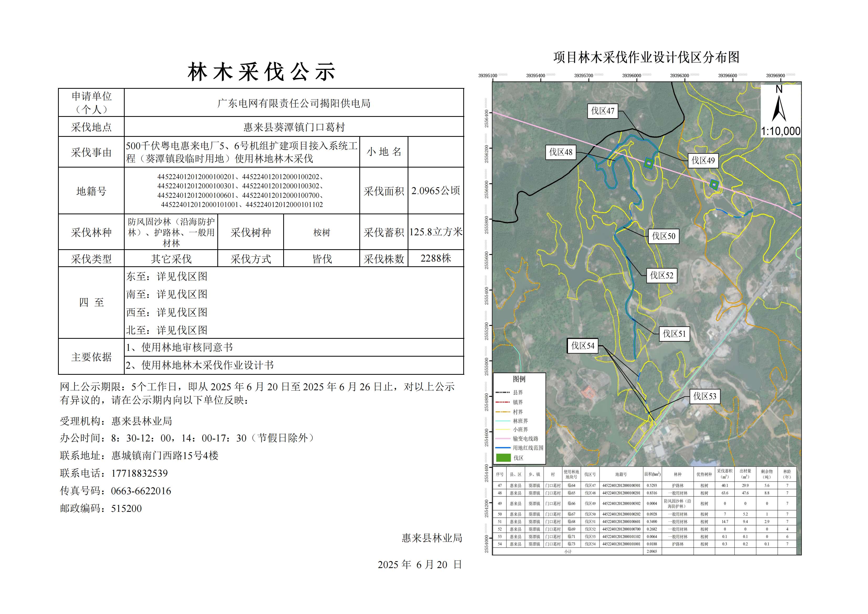Viewport: 868px width, 614px height.
Task: Click the 申请单位（个人）label cell
Action: point(92,102)
